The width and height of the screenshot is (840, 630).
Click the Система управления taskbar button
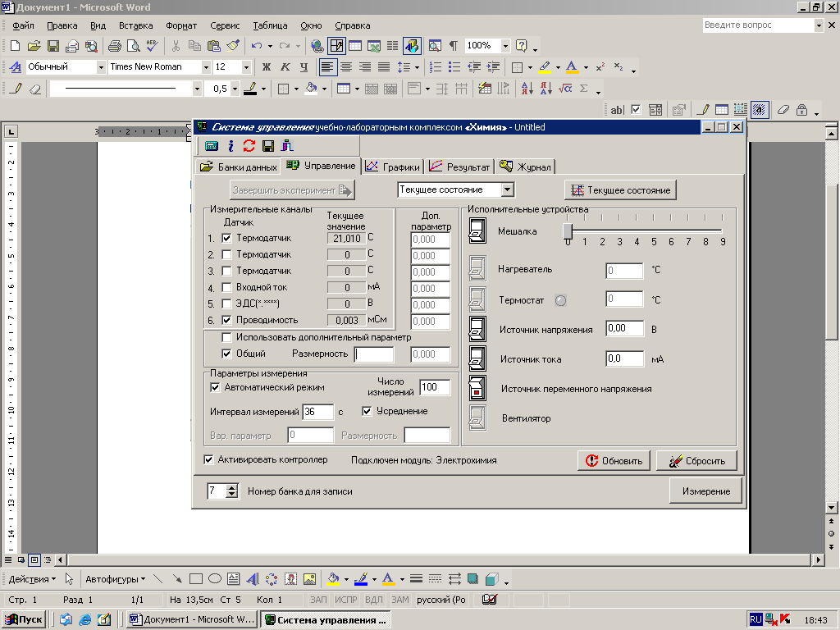[x=325, y=620]
